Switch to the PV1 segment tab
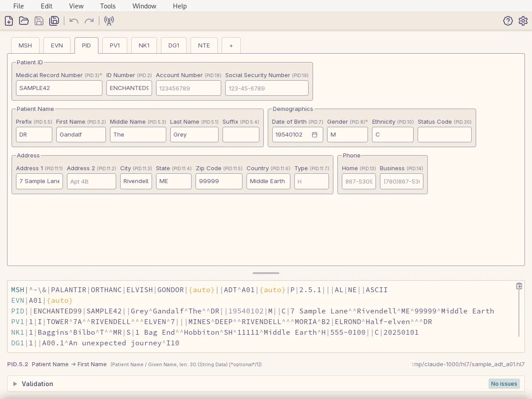 pos(115,46)
